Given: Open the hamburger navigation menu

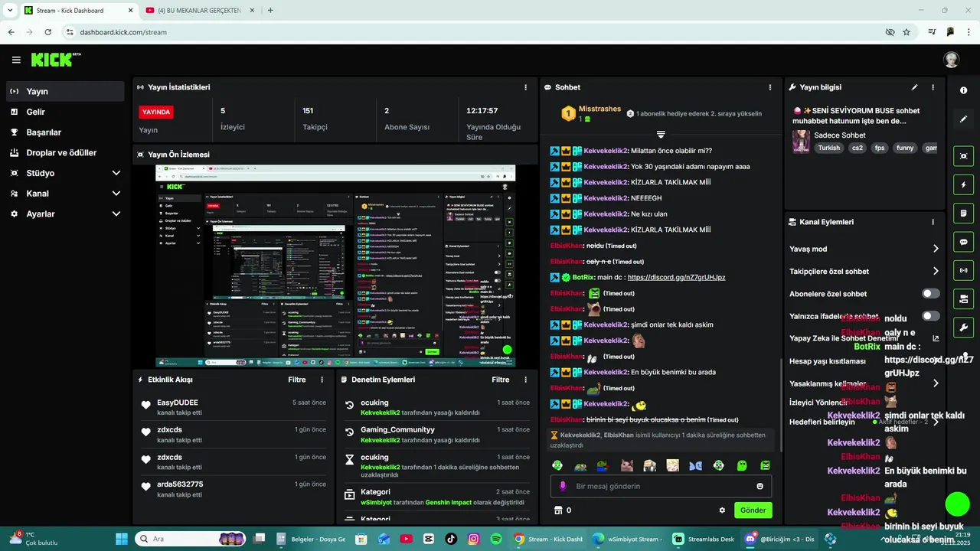Looking at the screenshot, I should coord(16,60).
